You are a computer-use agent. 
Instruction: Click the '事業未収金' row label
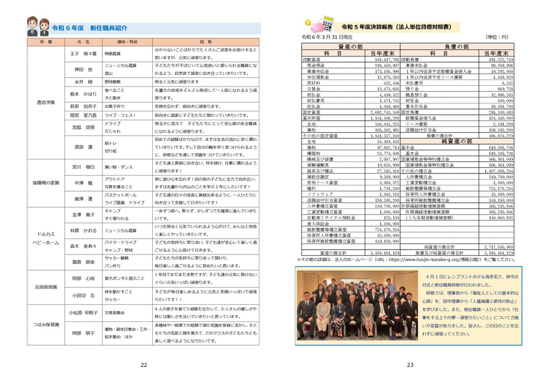click(x=318, y=71)
